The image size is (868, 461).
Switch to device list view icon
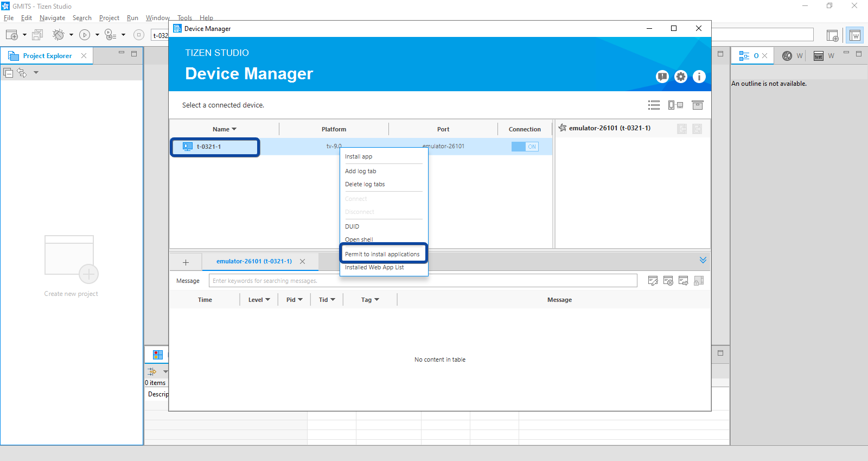click(x=654, y=105)
